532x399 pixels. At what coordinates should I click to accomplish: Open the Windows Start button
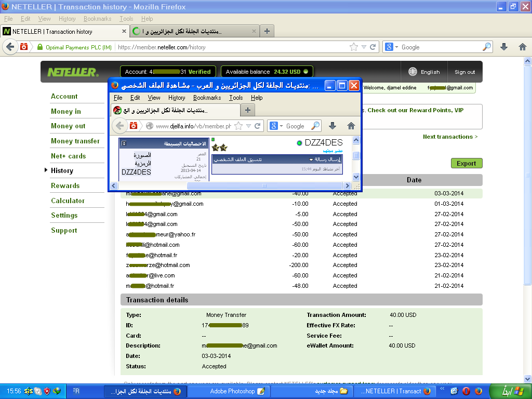510,391
